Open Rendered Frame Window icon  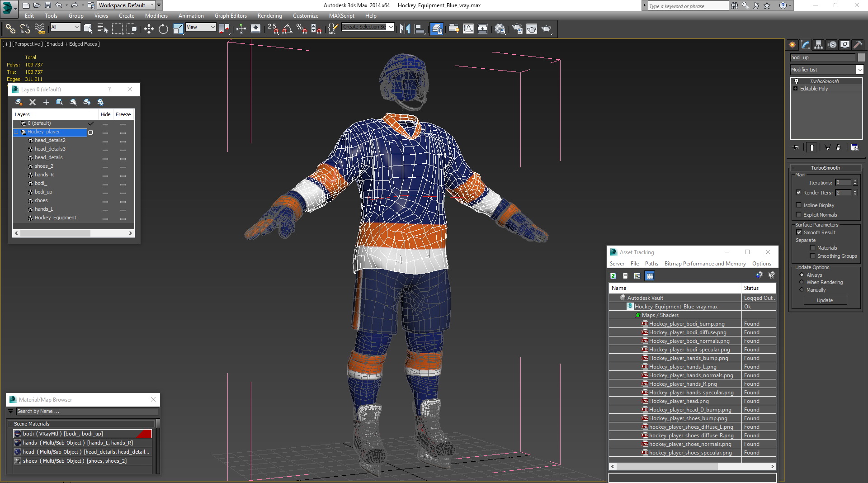532,29
